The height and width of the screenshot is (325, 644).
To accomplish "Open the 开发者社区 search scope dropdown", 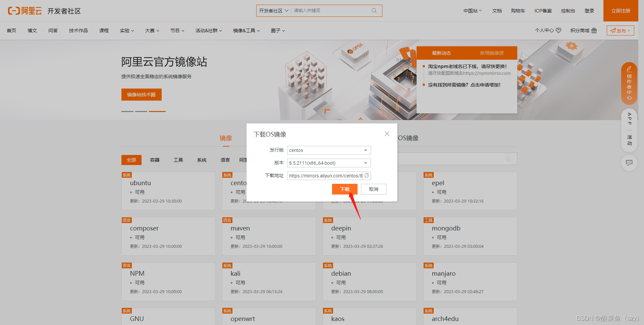I will [274, 11].
